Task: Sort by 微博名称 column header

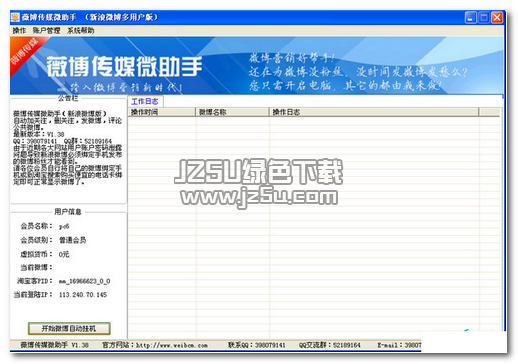Action: [232, 112]
